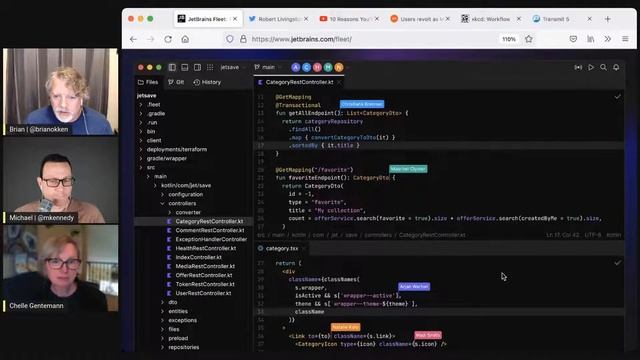The width and height of the screenshot is (640, 360).
Task: Switch to the Robert Livingston Twitter tab
Action: pos(278,19)
